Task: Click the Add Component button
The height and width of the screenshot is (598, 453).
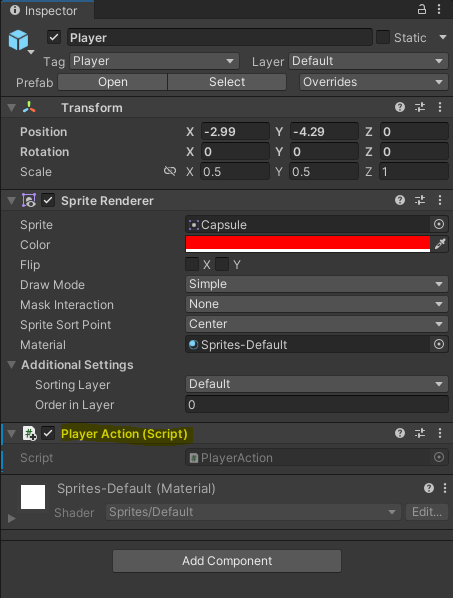Action: (227, 561)
